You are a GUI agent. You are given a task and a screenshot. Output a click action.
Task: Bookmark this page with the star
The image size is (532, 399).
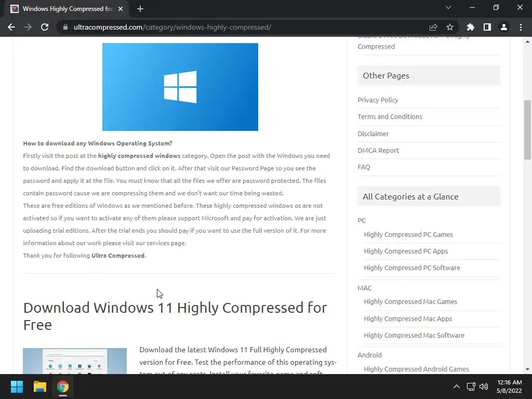450,27
